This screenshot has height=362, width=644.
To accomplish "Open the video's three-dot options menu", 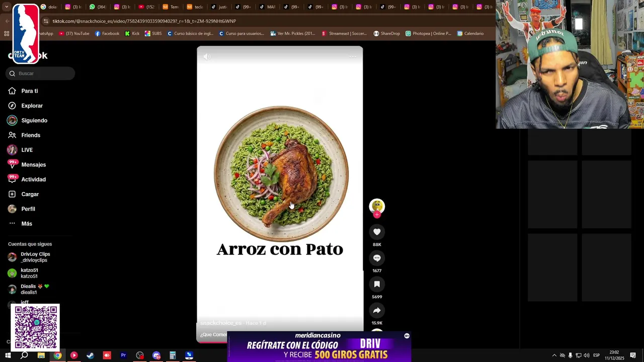I will coord(353,56).
